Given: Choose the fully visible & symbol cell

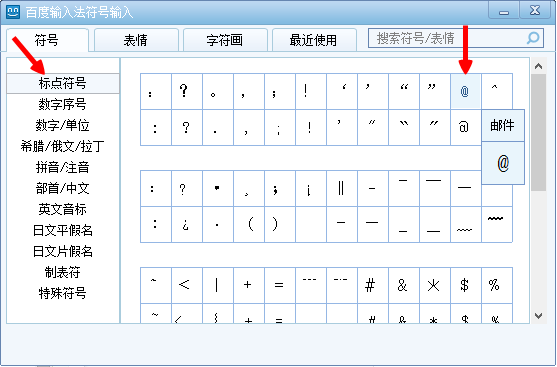Looking at the screenshot, I should [404, 285].
